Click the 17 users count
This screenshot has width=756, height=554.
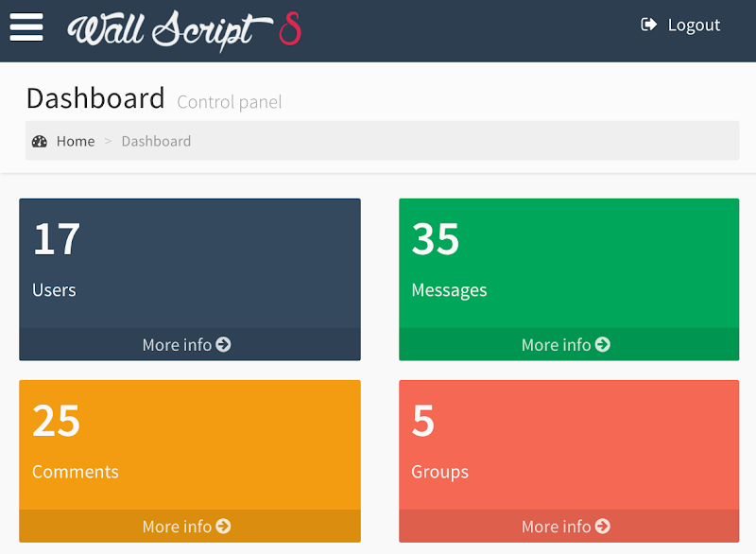coord(57,238)
